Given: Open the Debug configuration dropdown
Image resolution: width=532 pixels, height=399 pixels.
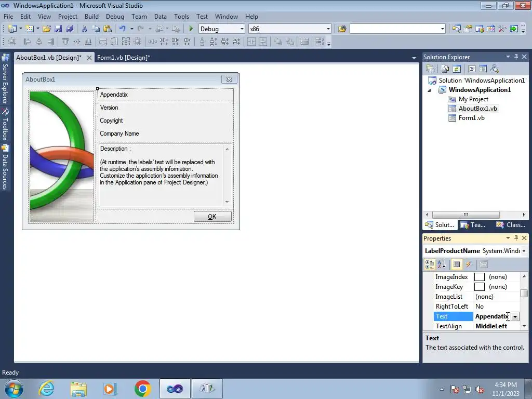Looking at the screenshot, I should pos(242,29).
